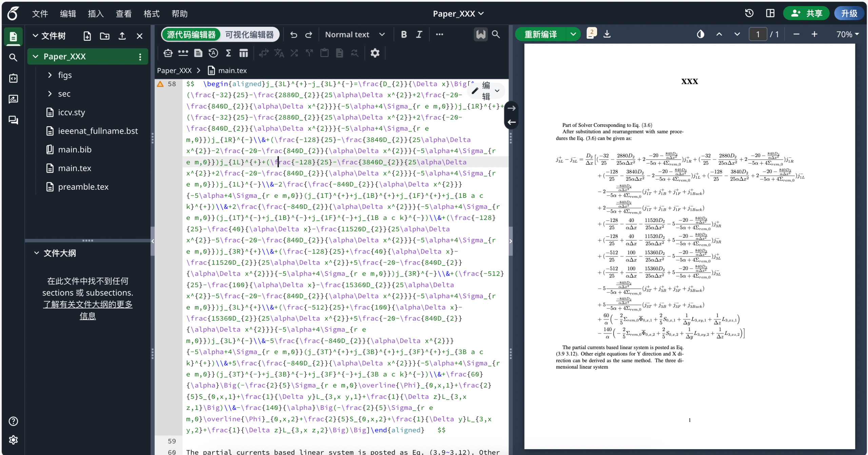This screenshot has width=868, height=455.
Task: Open the 70% zoom level dropdown
Action: click(x=847, y=34)
